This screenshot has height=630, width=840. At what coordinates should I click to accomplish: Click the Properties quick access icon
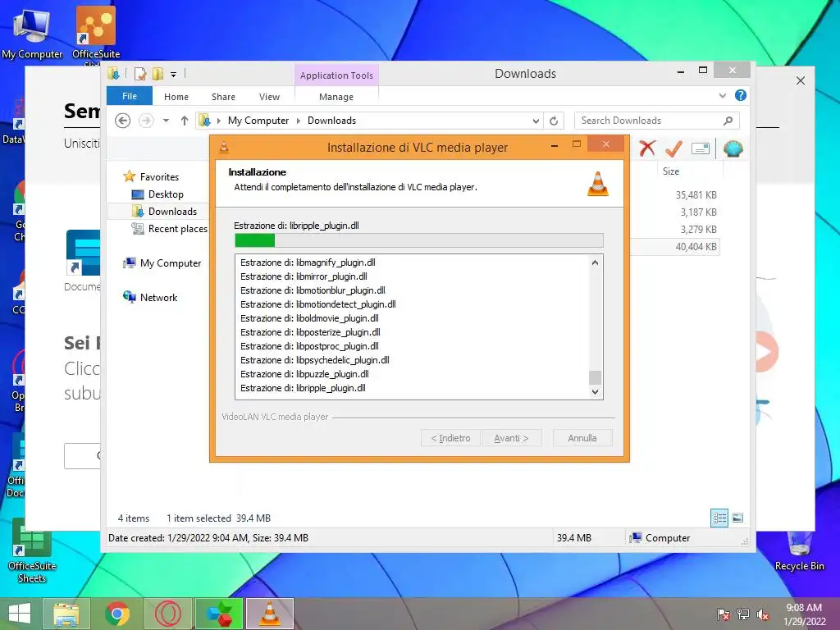(140, 74)
